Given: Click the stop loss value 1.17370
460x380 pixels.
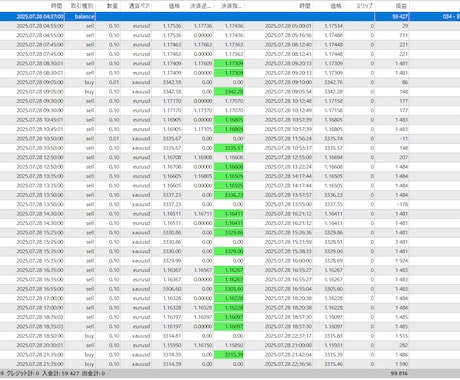Looking at the screenshot, I should point(203,110).
